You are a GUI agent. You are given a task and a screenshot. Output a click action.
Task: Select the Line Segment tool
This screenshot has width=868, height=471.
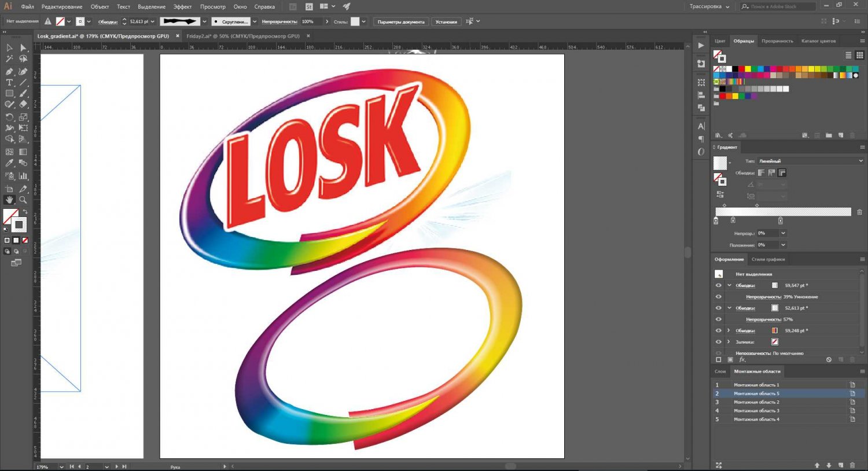click(23, 83)
